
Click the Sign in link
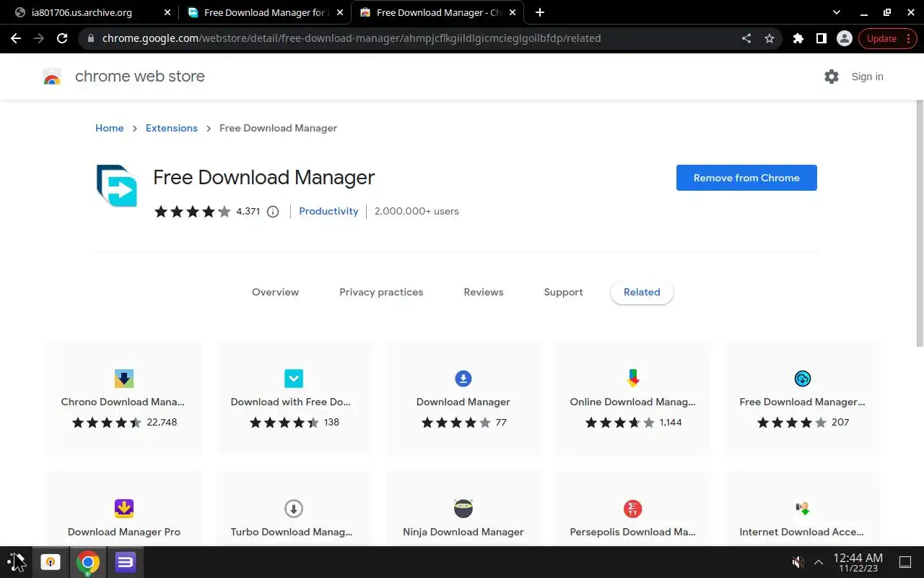pyautogui.click(x=867, y=77)
